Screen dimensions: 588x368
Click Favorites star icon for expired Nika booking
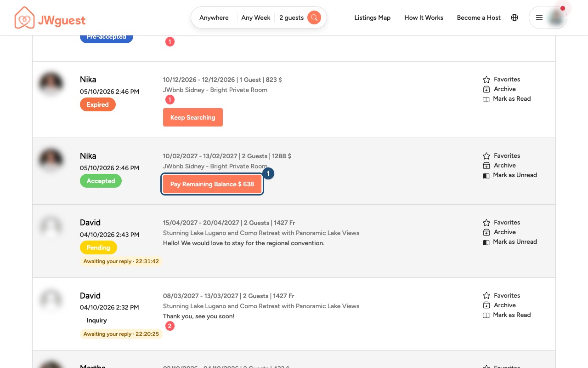[x=486, y=80]
